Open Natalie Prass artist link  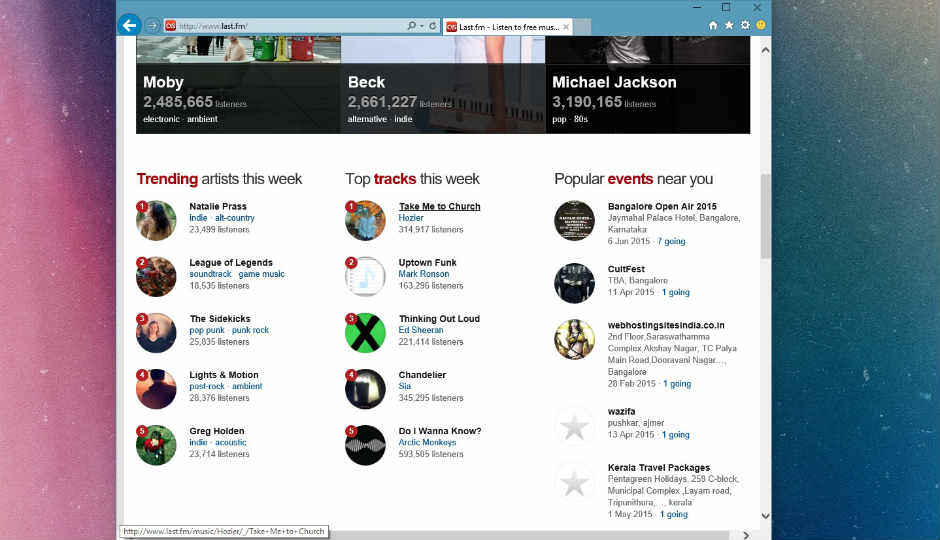click(x=218, y=206)
